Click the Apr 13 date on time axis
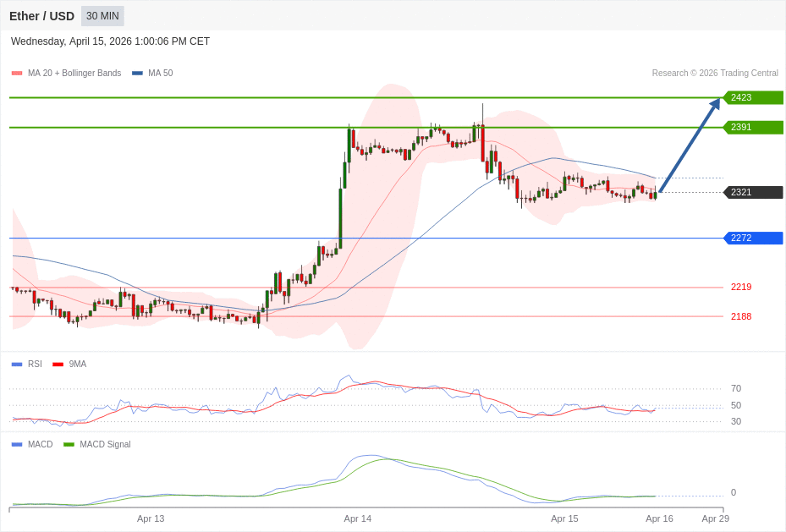 (x=151, y=518)
